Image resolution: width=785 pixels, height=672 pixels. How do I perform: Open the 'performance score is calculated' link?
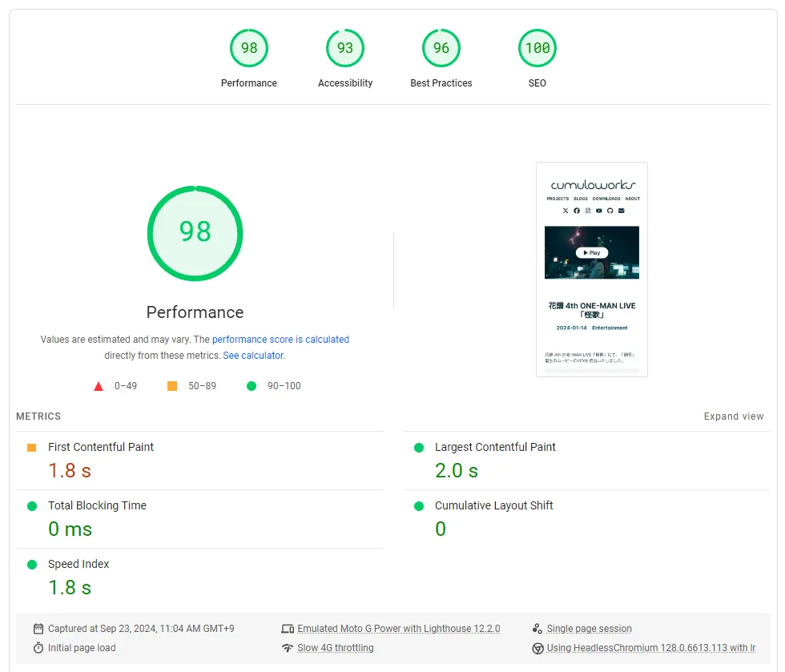pos(280,340)
